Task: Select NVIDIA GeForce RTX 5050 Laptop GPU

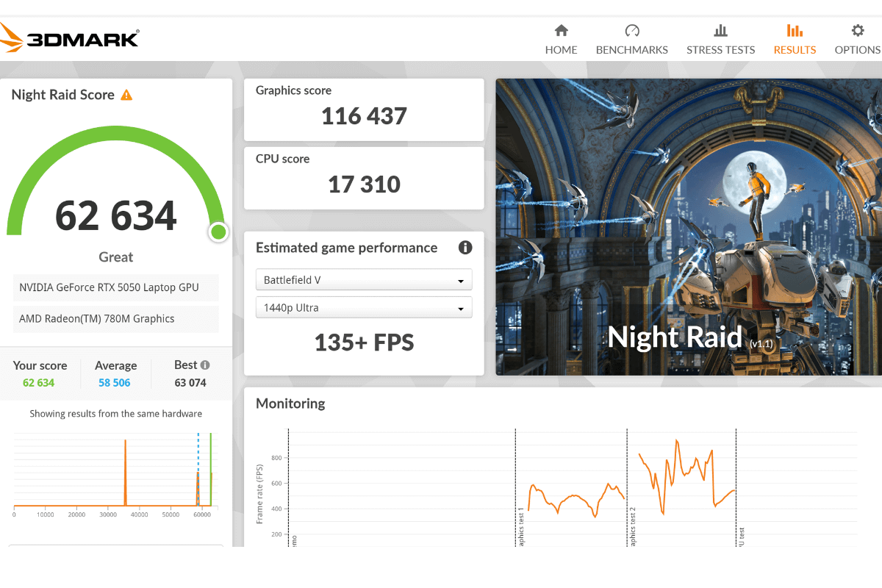Action: pyautogui.click(x=116, y=287)
